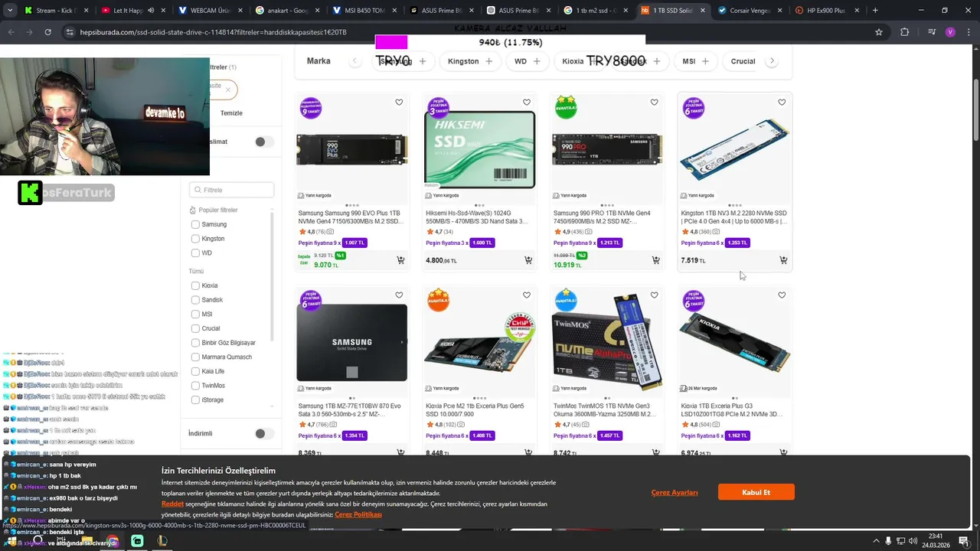Favorite the TwinMOS NVMe product

point(654,295)
